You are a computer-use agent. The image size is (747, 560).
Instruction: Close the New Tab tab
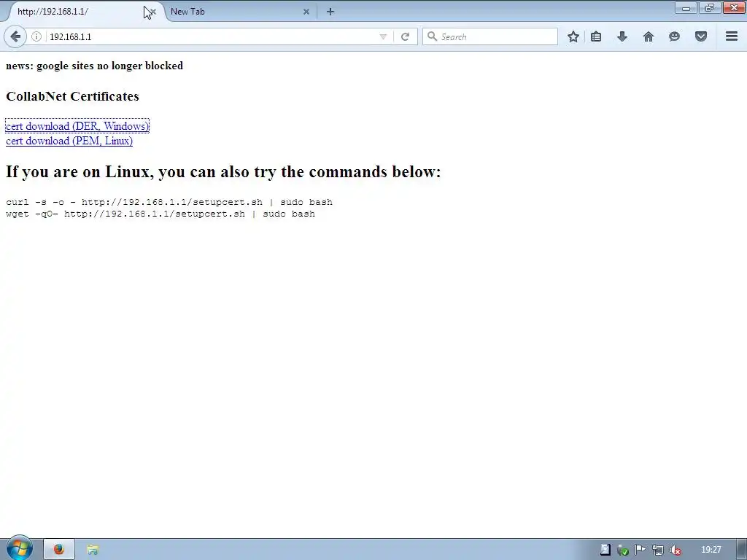(x=306, y=12)
